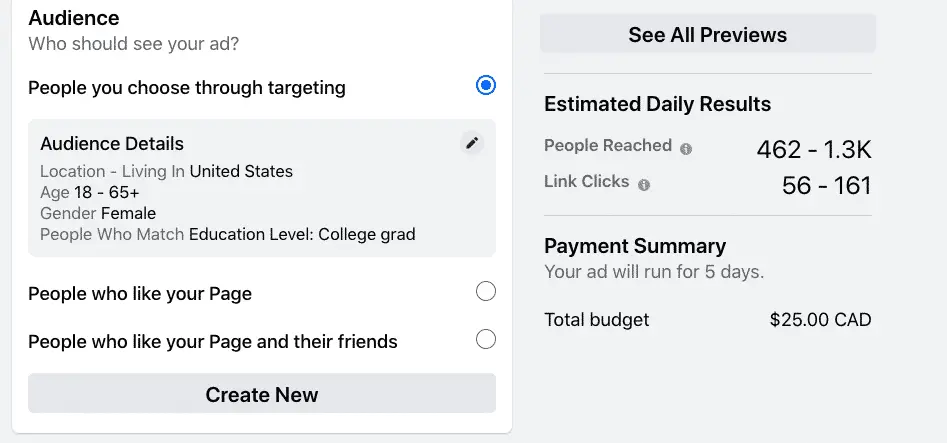
Task: Click the Audience Details heading
Action: pos(112,144)
